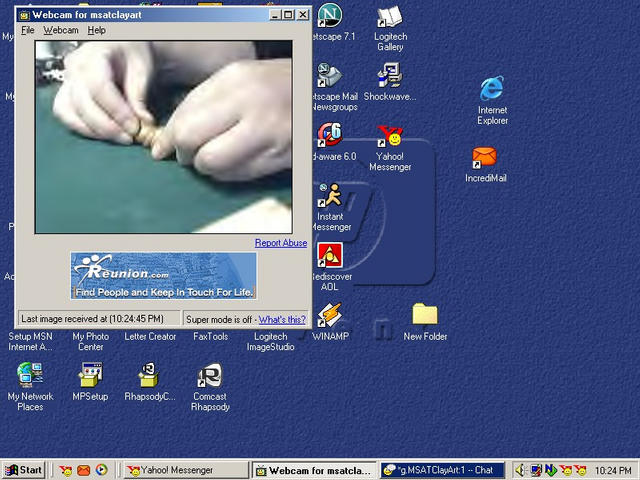Screen dimensions: 640x480
Task: Click the What's this? link
Action: pos(282,320)
